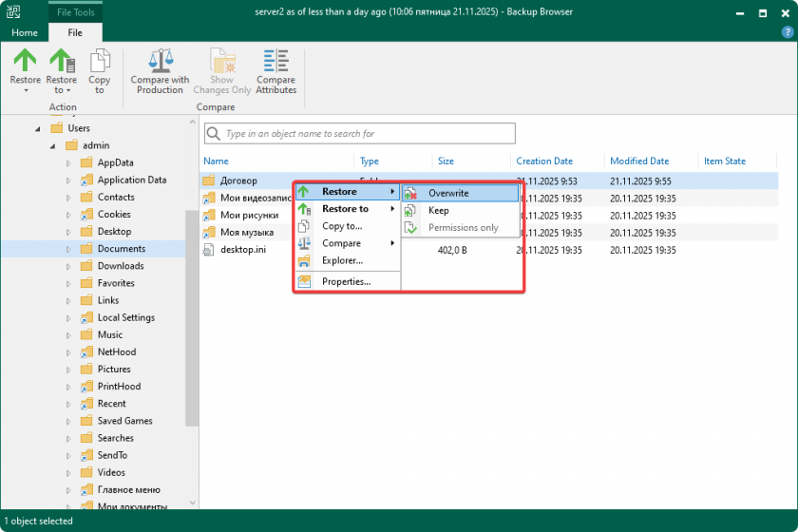Open the Restore button dropdown arrow
798x532 pixels.
25,91
